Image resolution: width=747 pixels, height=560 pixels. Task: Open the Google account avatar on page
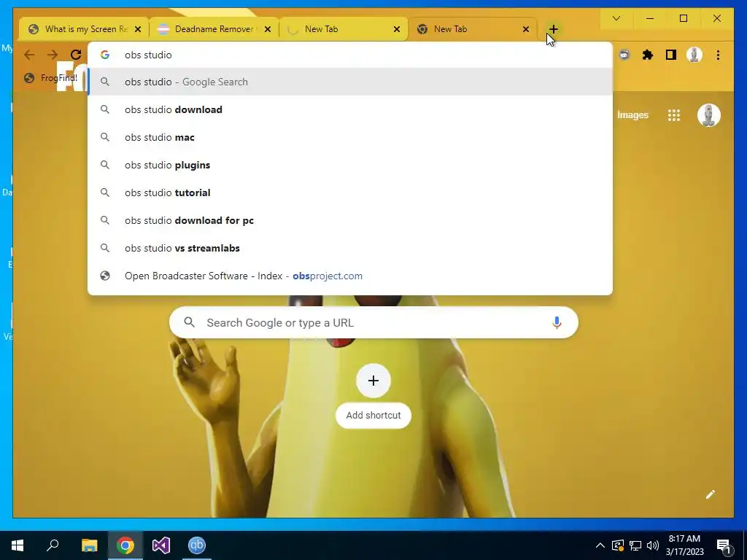(x=708, y=114)
